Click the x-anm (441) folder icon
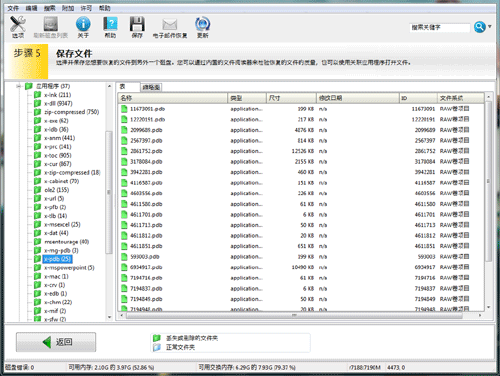The height and width of the screenshot is (376, 500). pyautogui.click(x=38, y=138)
